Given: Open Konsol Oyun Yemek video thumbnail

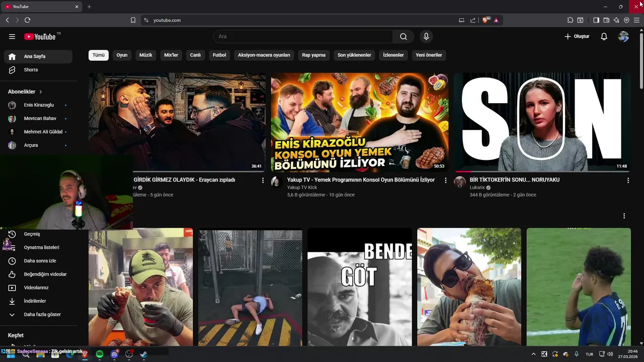Looking at the screenshot, I should pyautogui.click(x=359, y=122).
